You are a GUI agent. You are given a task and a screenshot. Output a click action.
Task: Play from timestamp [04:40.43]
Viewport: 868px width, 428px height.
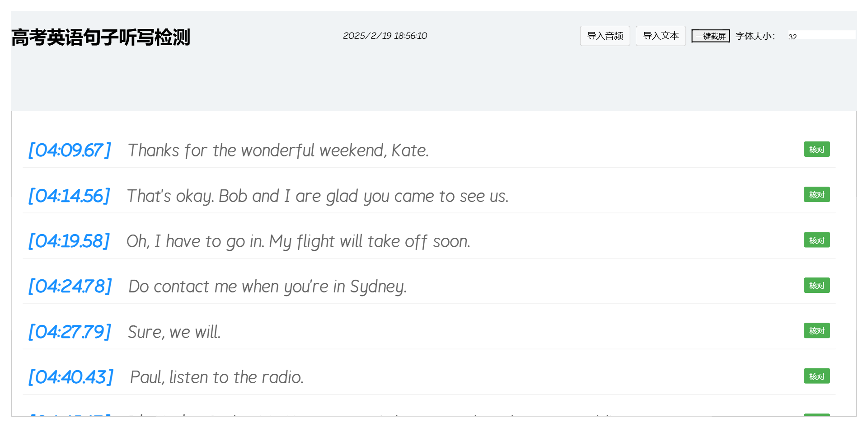tap(71, 377)
